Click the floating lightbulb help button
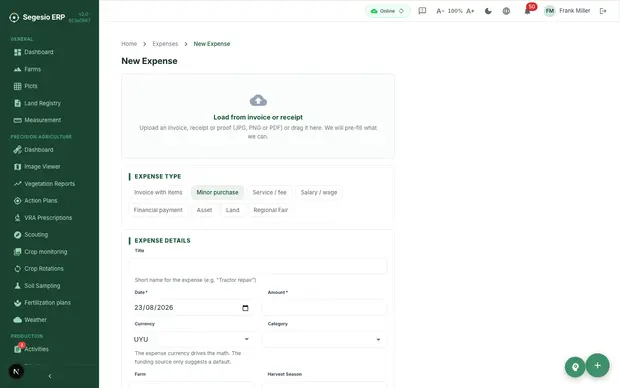The height and width of the screenshot is (388, 620). coord(575,367)
